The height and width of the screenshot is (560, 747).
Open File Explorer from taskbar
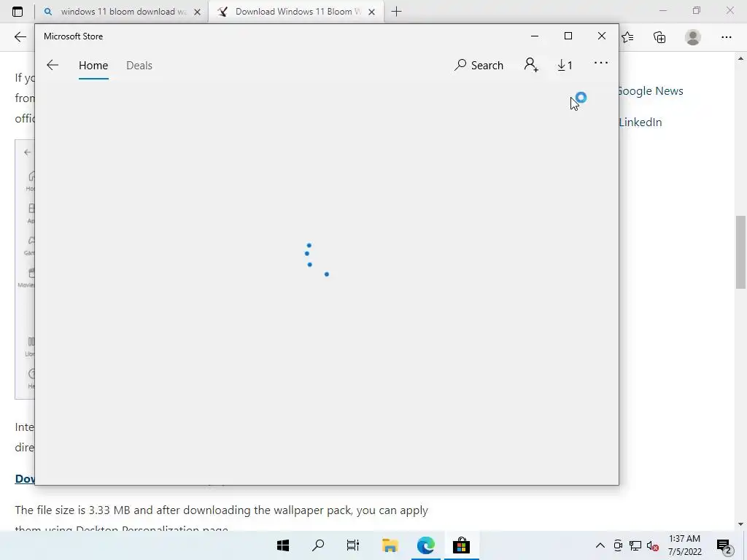390,545
